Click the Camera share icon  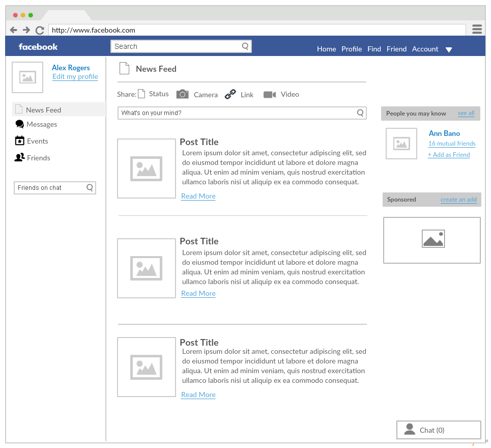coord(182,94)
